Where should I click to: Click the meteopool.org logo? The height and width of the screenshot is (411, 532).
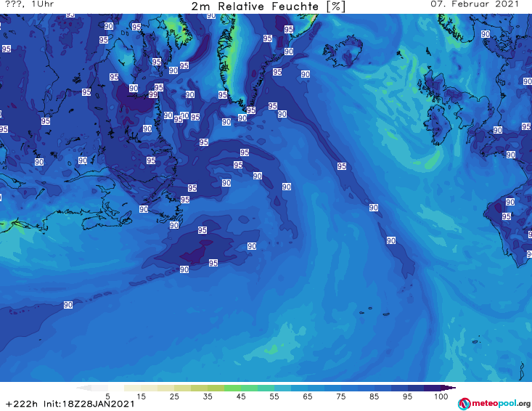[x=494, y=404]
